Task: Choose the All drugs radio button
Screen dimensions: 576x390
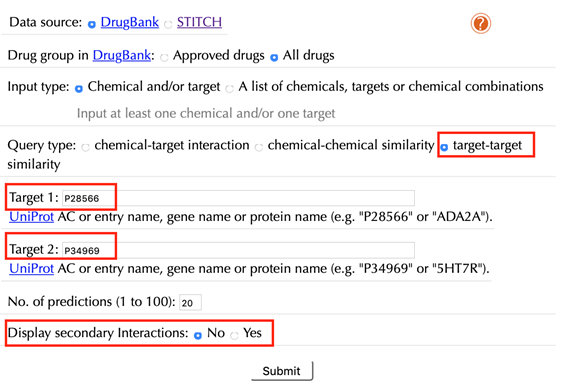Action: (x=274, y=58)
